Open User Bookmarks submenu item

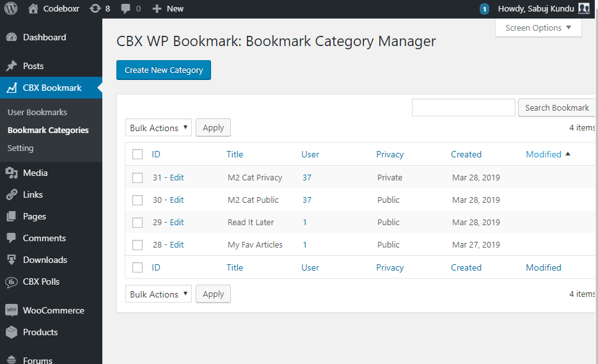tap(37, 112)
